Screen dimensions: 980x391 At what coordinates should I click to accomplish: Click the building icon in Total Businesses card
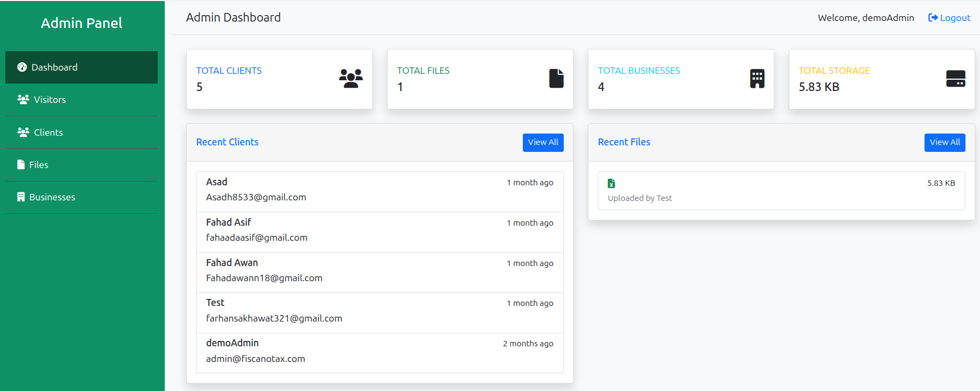(757, 79)
